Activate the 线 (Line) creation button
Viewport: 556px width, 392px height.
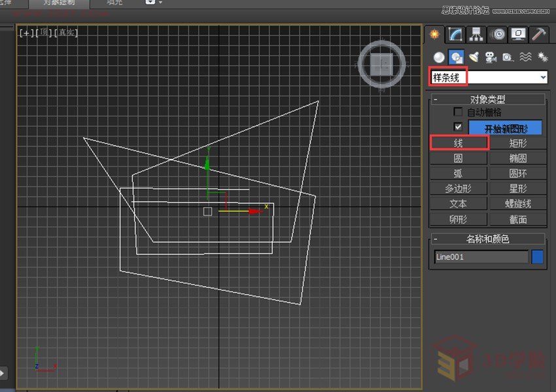(459, 142)
